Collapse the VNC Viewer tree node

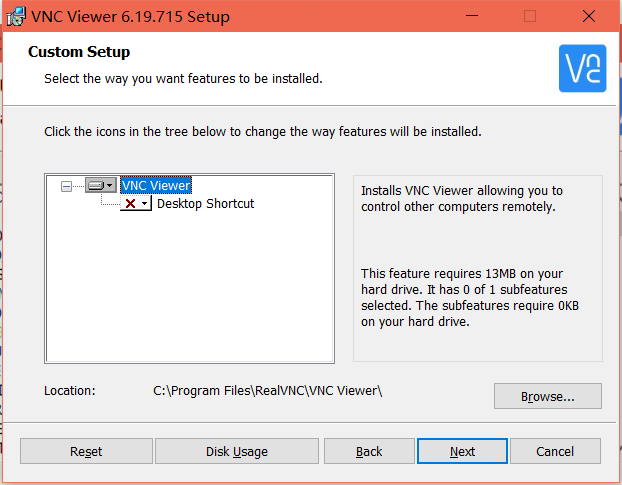pyautogui.click(x=66, y=186)
